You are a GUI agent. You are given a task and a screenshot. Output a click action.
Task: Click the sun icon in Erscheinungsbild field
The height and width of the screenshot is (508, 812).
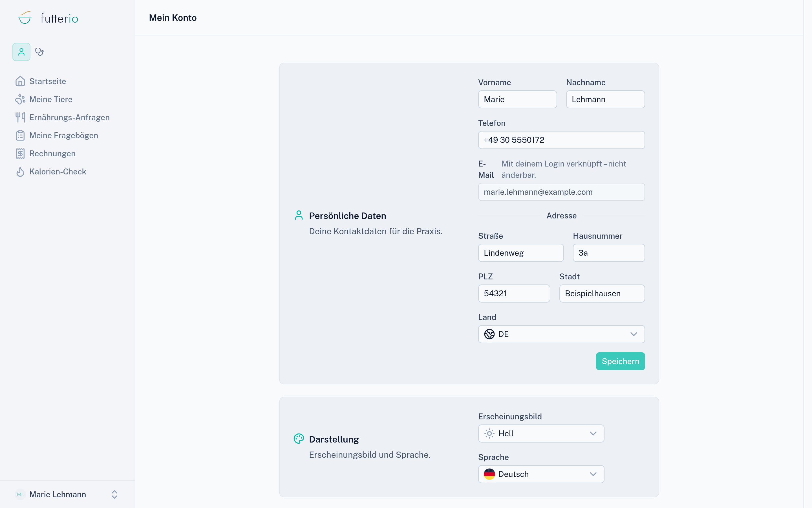(489, 433)
